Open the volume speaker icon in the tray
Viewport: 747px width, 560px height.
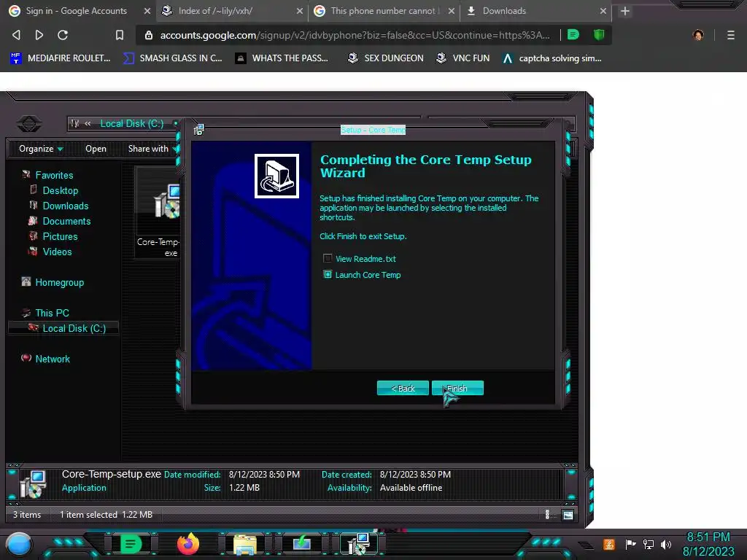[x=666, y=544]
